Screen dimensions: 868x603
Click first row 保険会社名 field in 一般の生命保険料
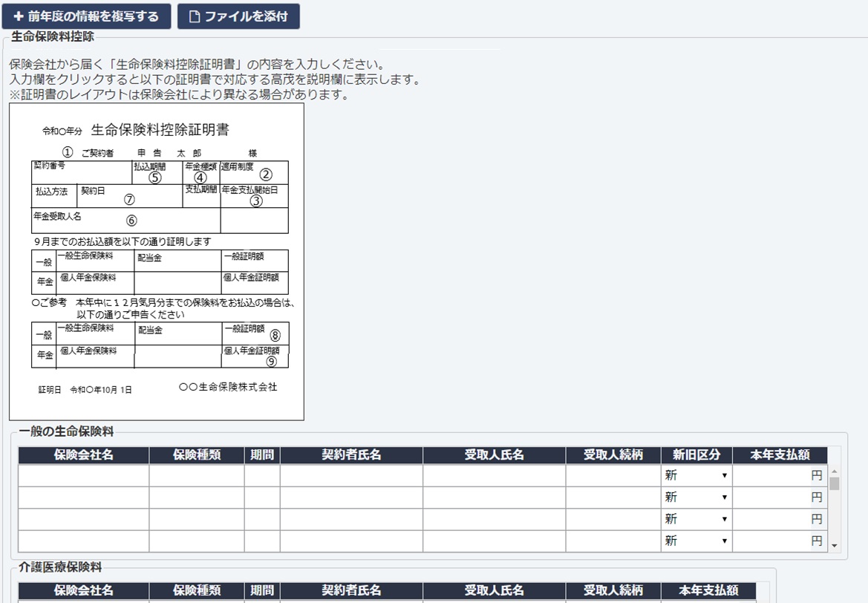(x=83, y=475)
